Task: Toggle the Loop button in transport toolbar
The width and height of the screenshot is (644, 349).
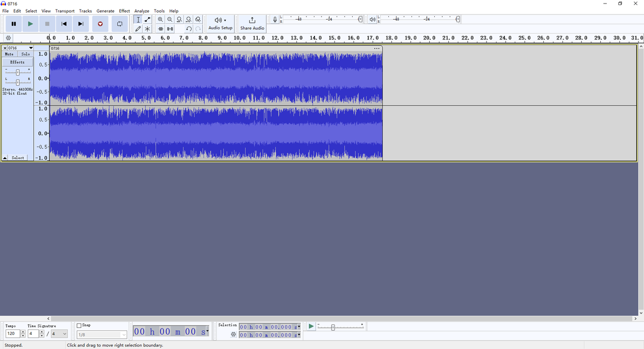Action: pos(120,24)
